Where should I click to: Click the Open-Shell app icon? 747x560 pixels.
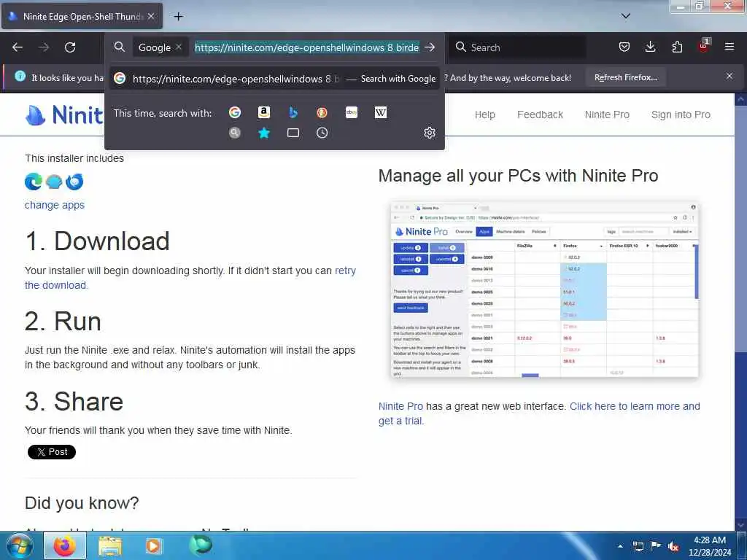pyautogui.click(x=54, y=182)
